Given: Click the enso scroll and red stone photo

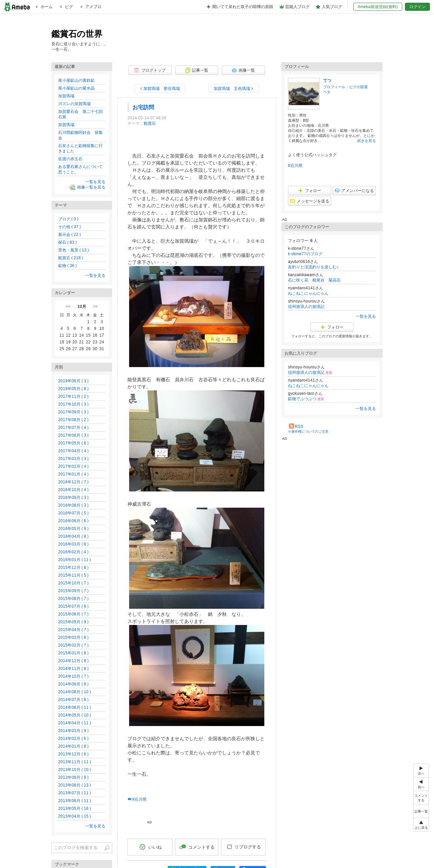Looking at the screenshot, I should (197, 675).
